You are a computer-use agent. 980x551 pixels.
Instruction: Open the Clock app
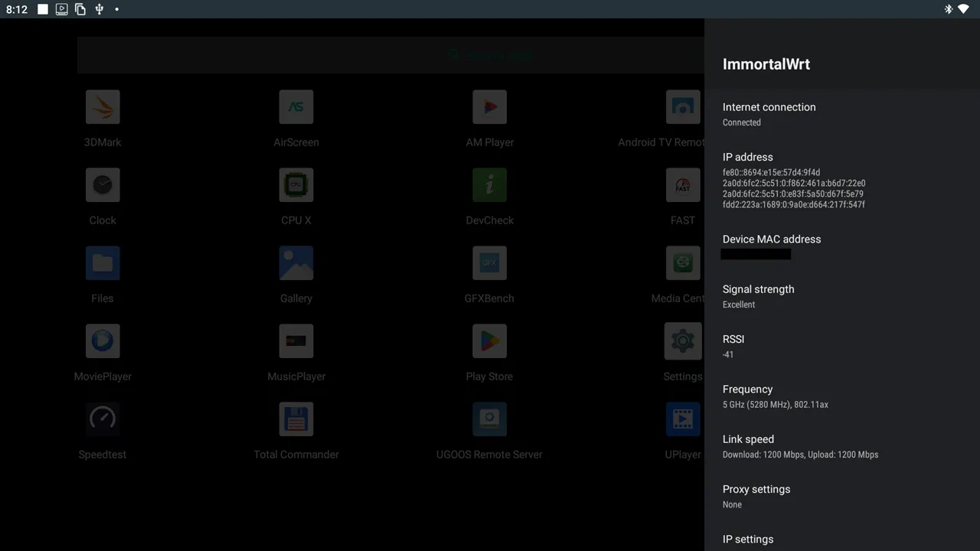(103, 185)
